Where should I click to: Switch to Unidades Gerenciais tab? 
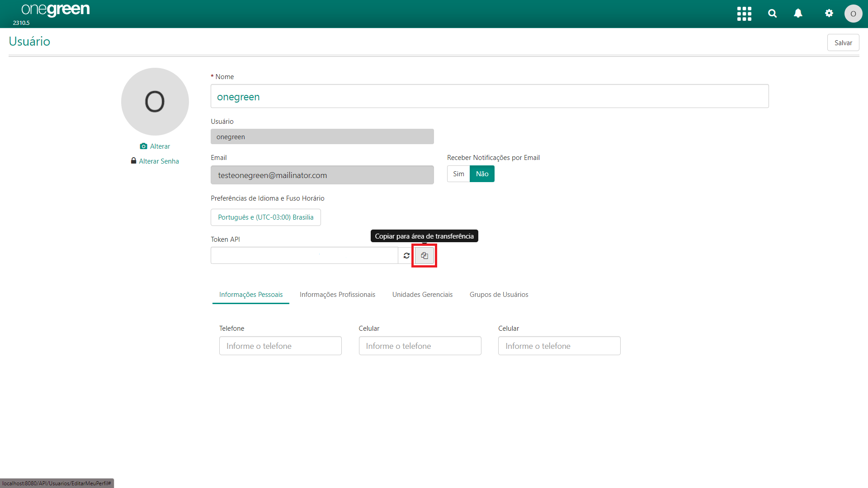click(x=422, y=295)
